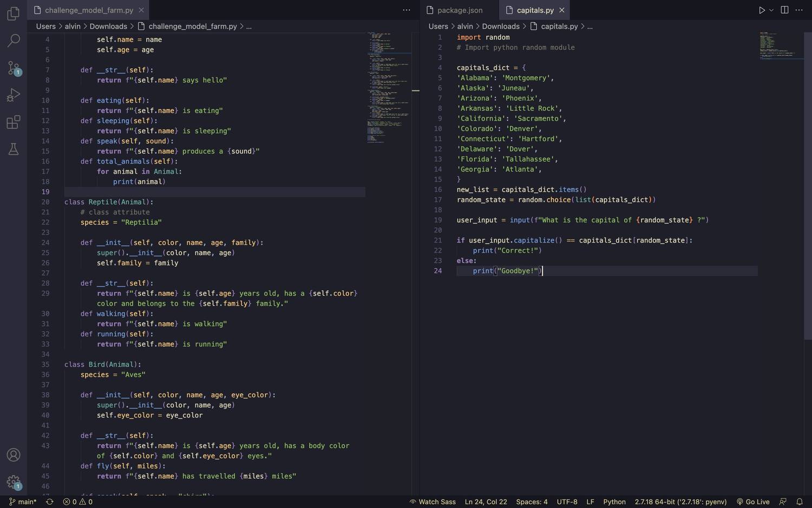Toggle split editor right layout

[x=784, y=10]
